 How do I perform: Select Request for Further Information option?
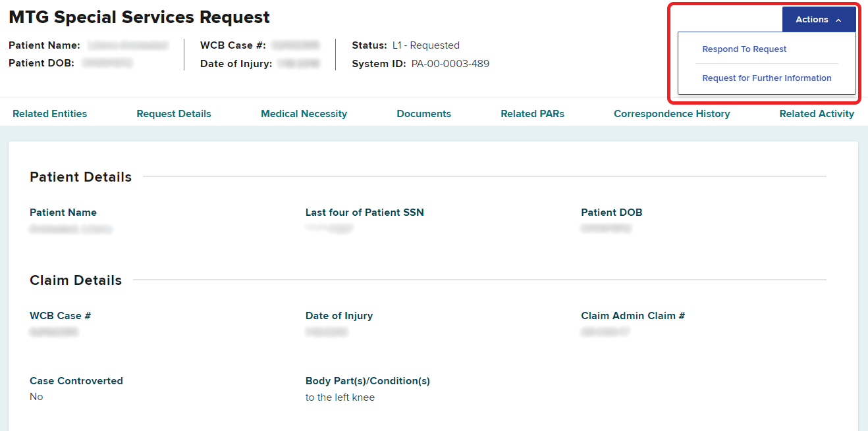click(767, 78)
